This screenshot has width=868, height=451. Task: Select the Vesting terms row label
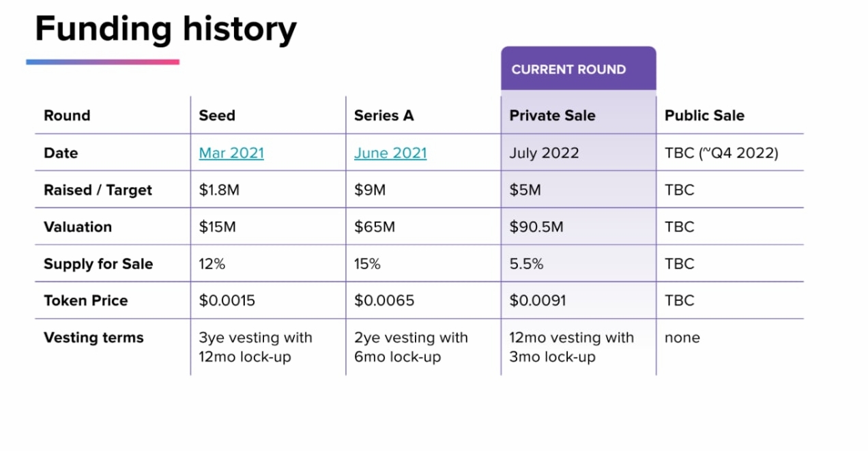[93, 338]
